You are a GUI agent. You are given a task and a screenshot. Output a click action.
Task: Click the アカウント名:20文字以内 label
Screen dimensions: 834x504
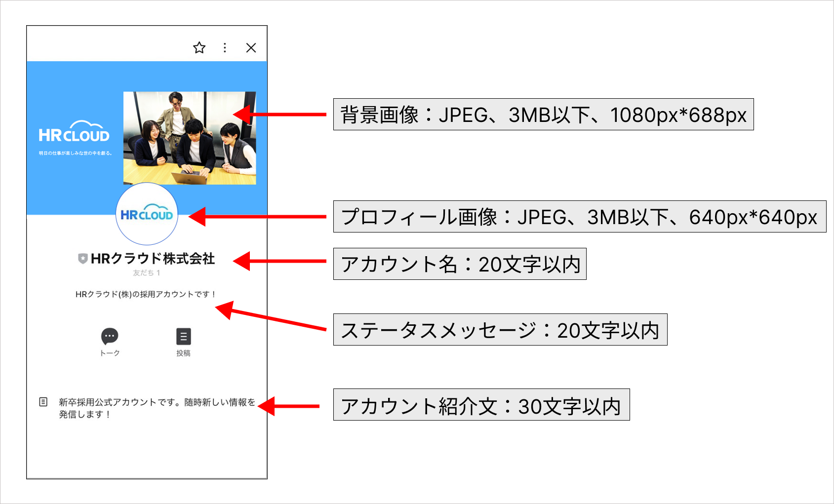pos(460,264)
